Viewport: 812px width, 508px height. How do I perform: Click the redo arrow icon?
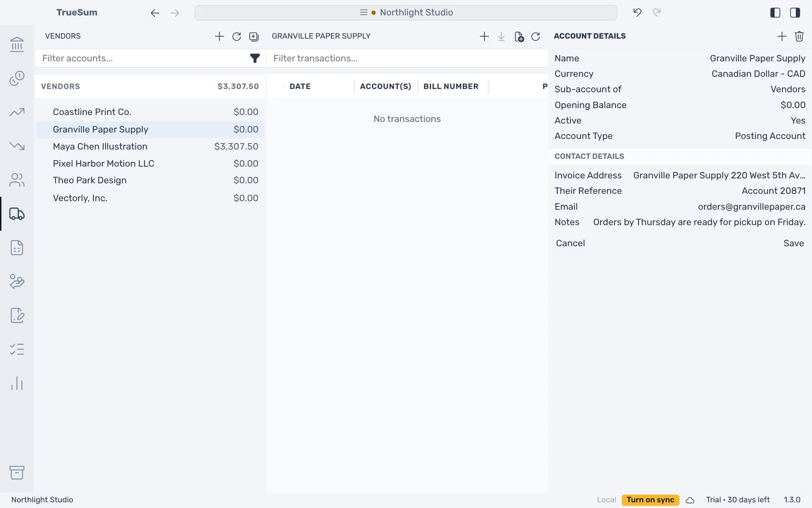tap(657, 13)
